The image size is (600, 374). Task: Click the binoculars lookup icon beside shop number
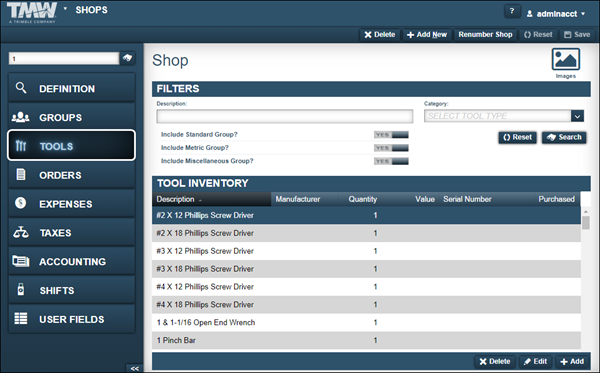point(127,58)
